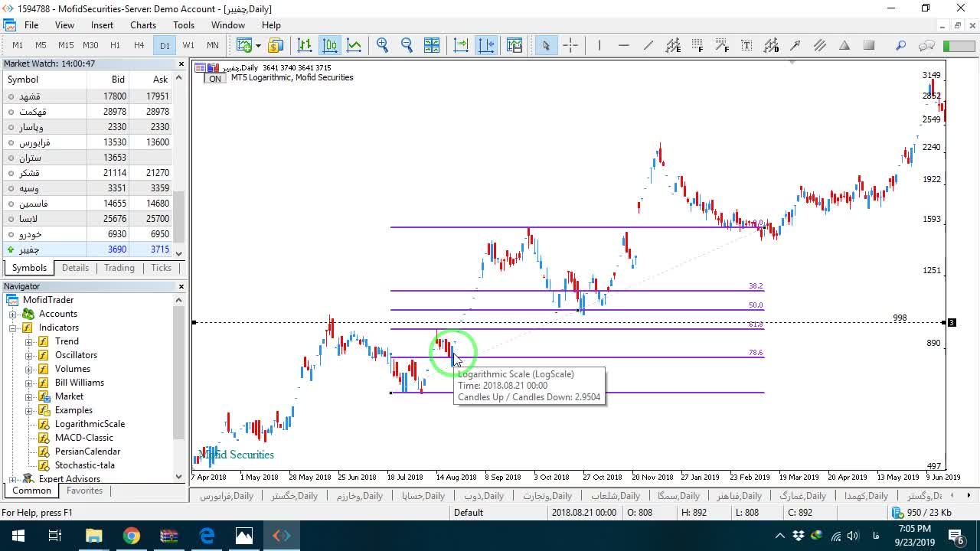Select the arrow drawing tool
This screenshot has width=980, height=551.
tap(795, 45)
